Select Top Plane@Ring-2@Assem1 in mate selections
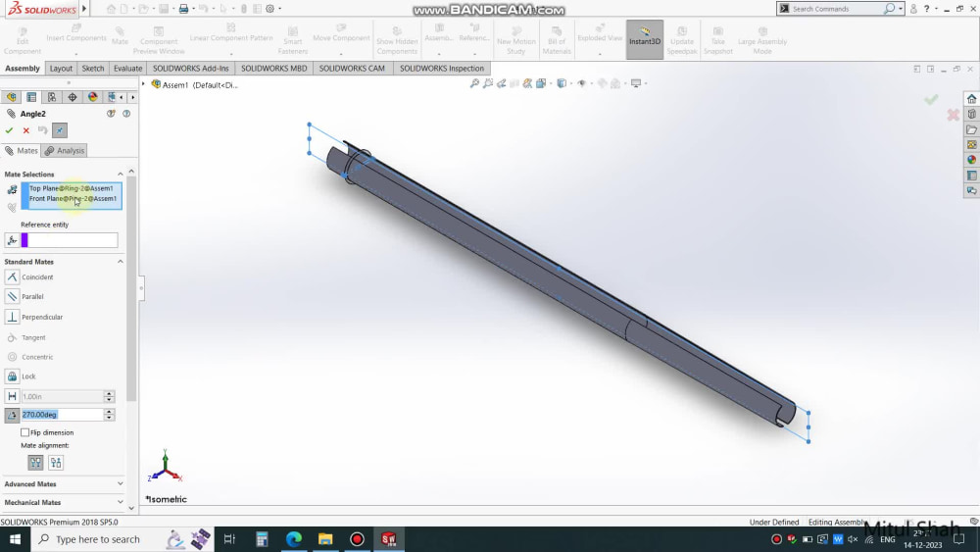This screenshot has height=552, width=980. tap(72, 188)
